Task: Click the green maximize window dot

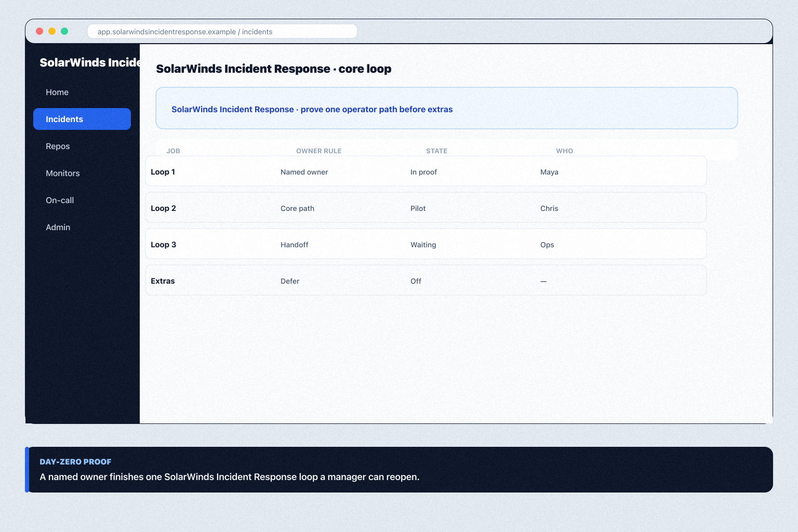Action: tap(64, 31)
